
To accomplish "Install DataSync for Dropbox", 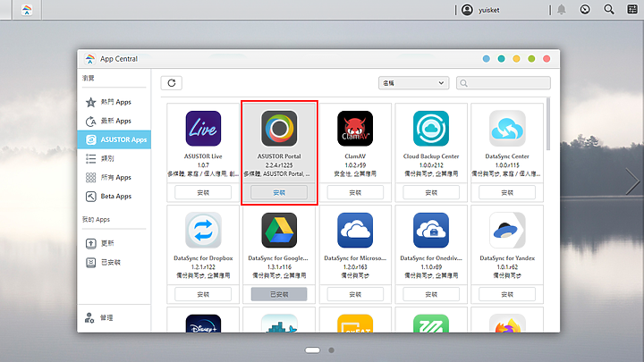I will (203, 294).
